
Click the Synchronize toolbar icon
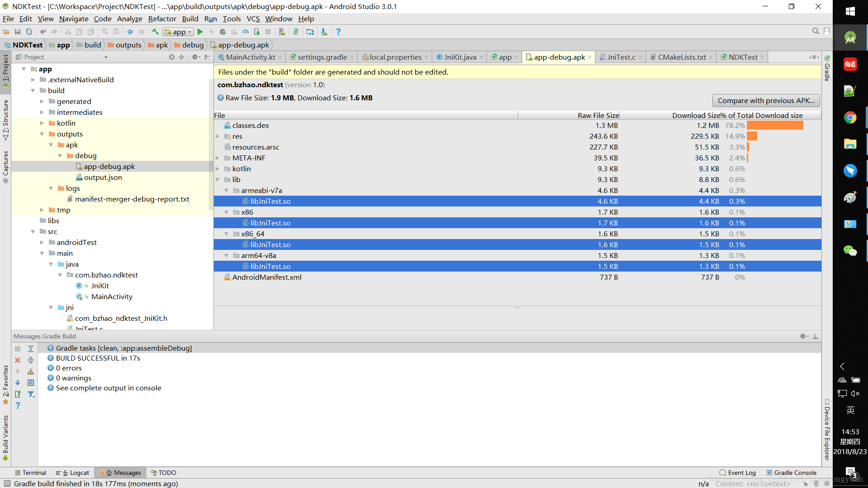(29, 32)
